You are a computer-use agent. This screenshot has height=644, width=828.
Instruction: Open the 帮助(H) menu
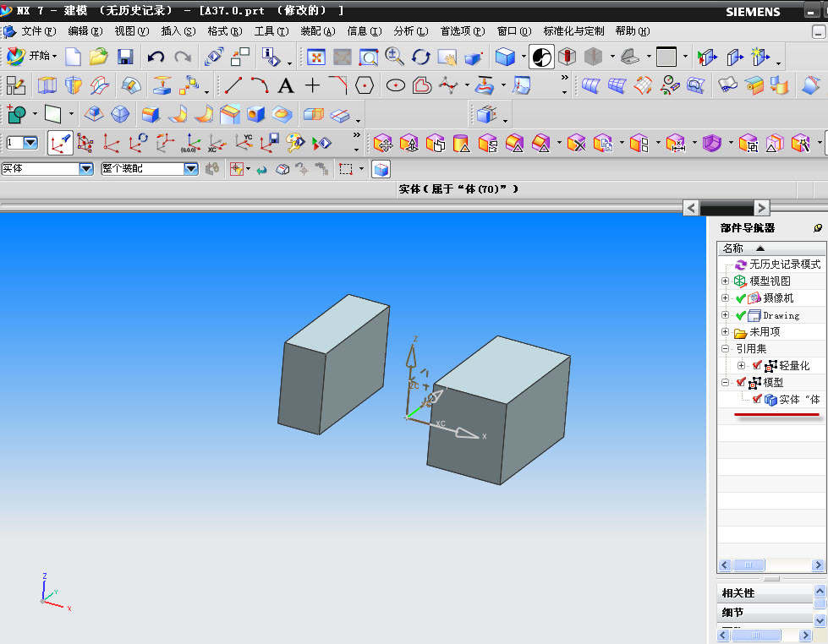pos(633,31)
